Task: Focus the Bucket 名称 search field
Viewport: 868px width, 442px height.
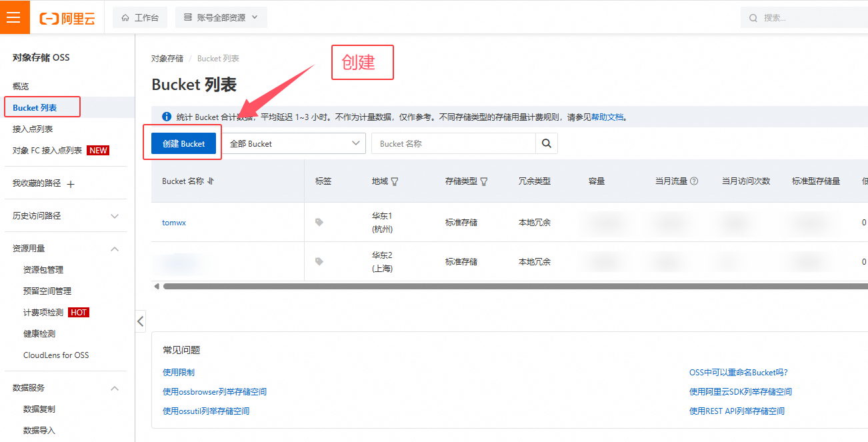Action: click(453, 143)
